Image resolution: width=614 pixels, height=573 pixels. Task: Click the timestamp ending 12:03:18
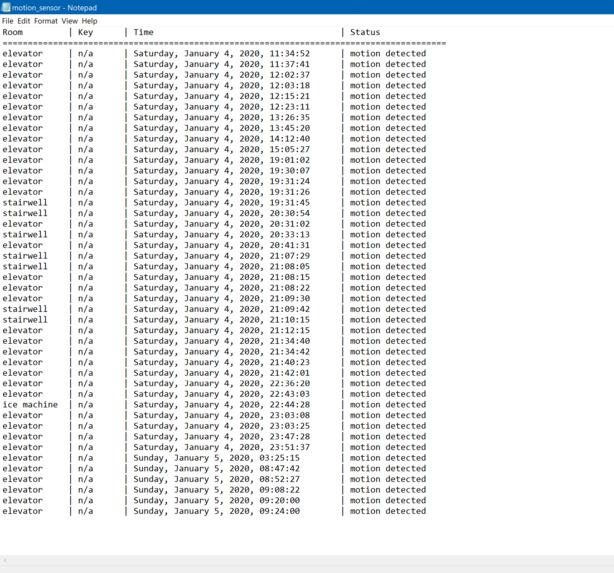222,85
